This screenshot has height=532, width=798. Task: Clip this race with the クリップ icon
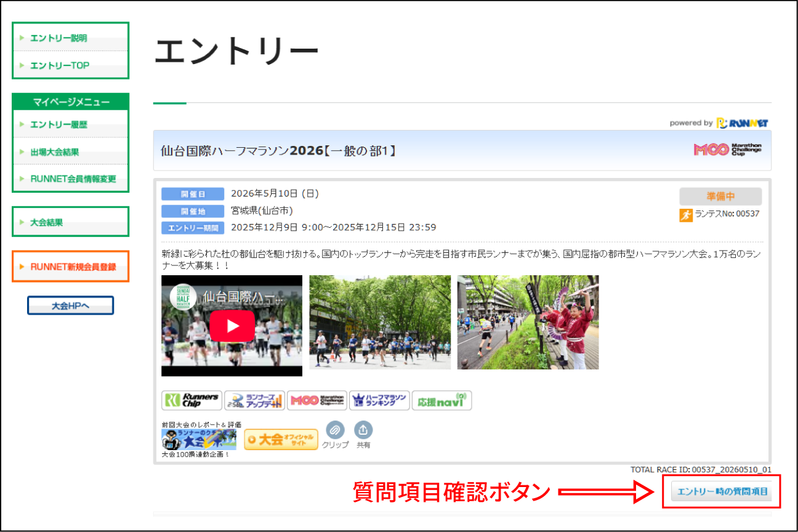point(335,430)
